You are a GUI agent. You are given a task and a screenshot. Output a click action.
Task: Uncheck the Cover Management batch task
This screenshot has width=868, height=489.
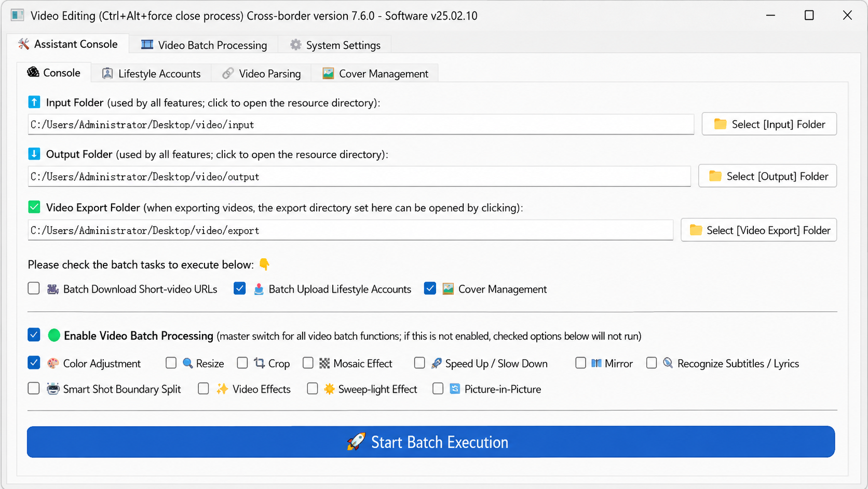[430, 288]
